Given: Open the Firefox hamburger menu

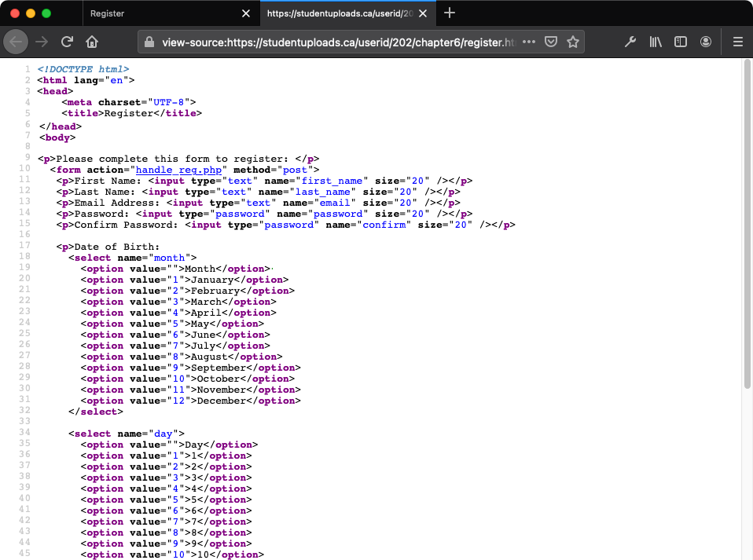Looking at the screenshot, I should [738, 42].
